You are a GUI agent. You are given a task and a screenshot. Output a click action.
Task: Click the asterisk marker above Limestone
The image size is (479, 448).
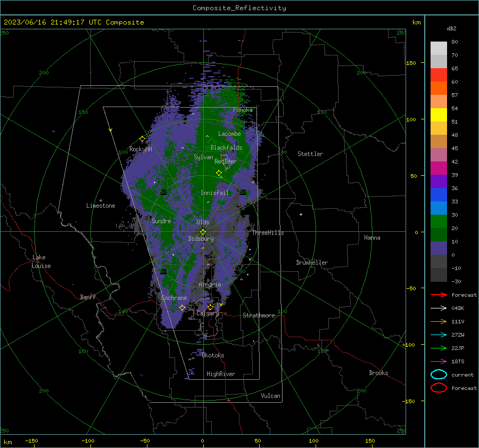coord(101,201)
